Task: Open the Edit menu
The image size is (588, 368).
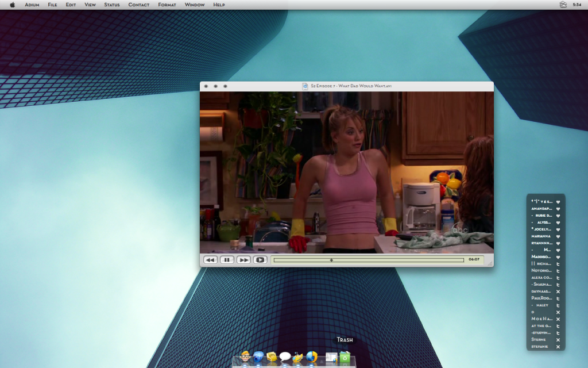Action: click(x=71, y=5)
